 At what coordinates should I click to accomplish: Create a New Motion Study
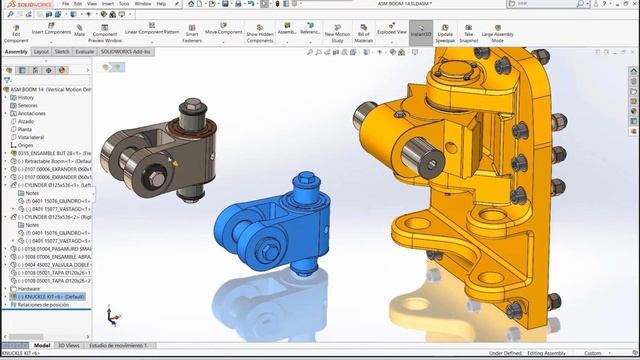coord(337,33)
